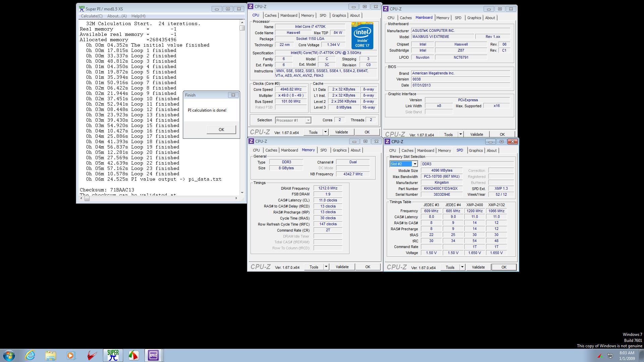The width and height of the screenshot is (644, 362).
Task: Click Super PI vertical scrollbar down arrow
Action: click(x=242, y=193)
